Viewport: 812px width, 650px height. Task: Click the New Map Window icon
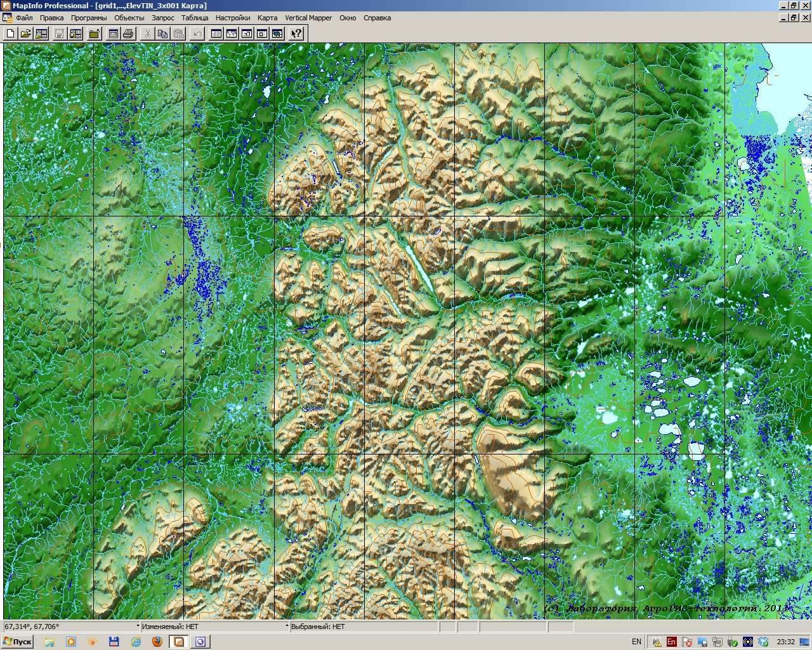[x=232, y=34]
